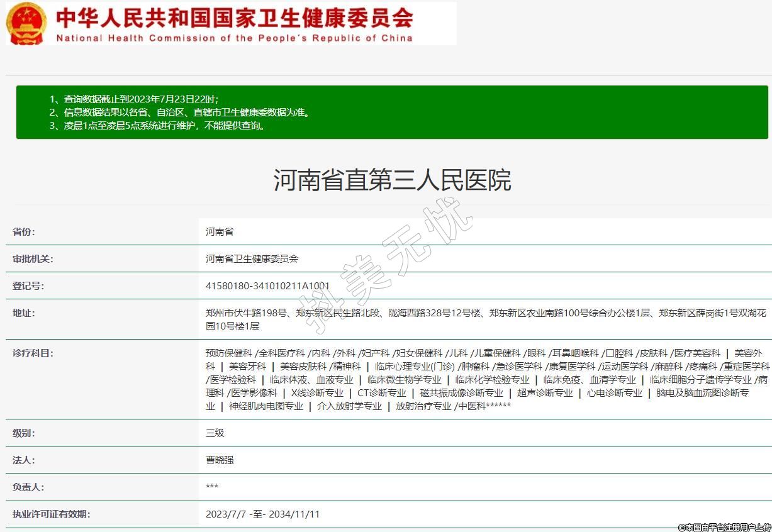Click the legal representative name 曹晓强

pyautogui.click(x=220, y=460)
